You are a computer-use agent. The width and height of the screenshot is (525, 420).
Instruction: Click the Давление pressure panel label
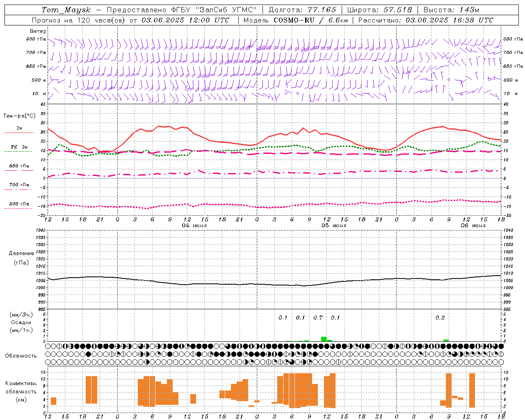(x=21, y=253)
